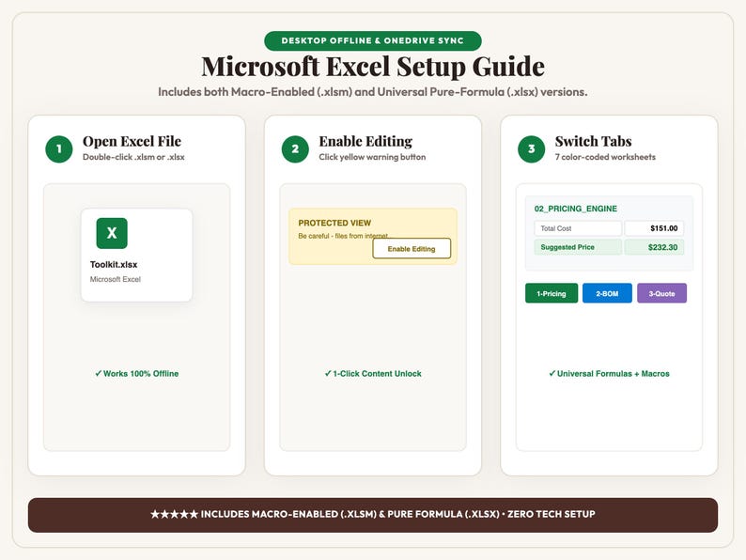This screenshot has height=560, width=746.
Task: Click the Enable Editing button
Action: point(412,248)
